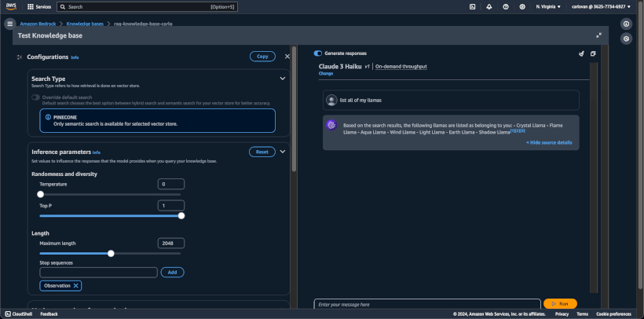Click the Claude 3 Haiku model name

(x=340, y=66)
